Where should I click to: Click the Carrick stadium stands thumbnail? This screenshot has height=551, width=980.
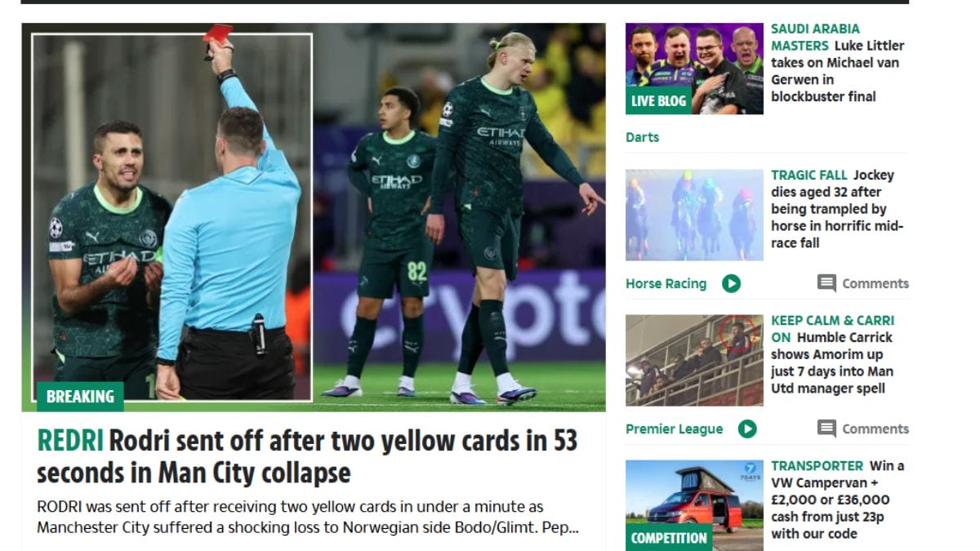(x=694, y=360)
